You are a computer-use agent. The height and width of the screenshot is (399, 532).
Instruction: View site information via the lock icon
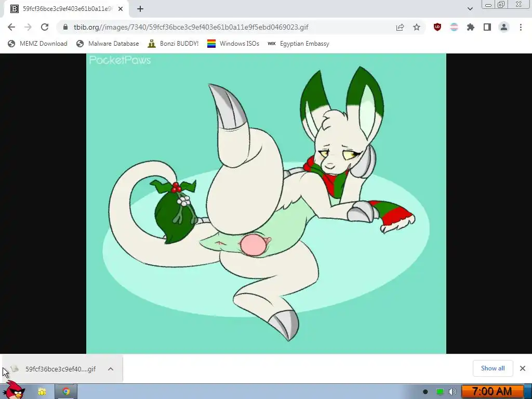(65, 27)
